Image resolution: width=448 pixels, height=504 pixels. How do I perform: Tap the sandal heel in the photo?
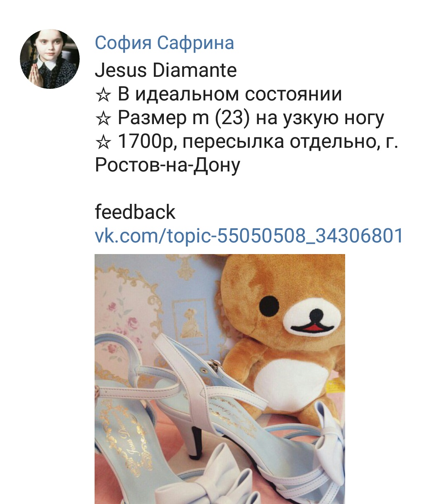[194, 439]
